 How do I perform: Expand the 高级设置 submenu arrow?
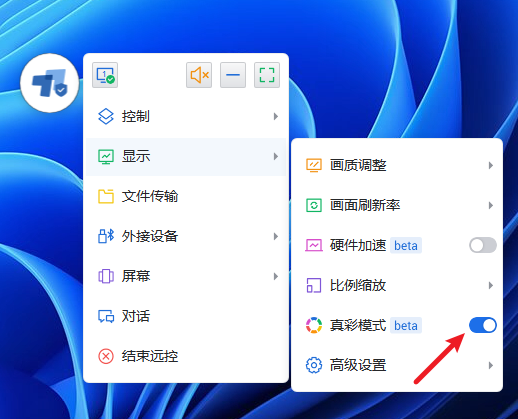tap(491, 365)
